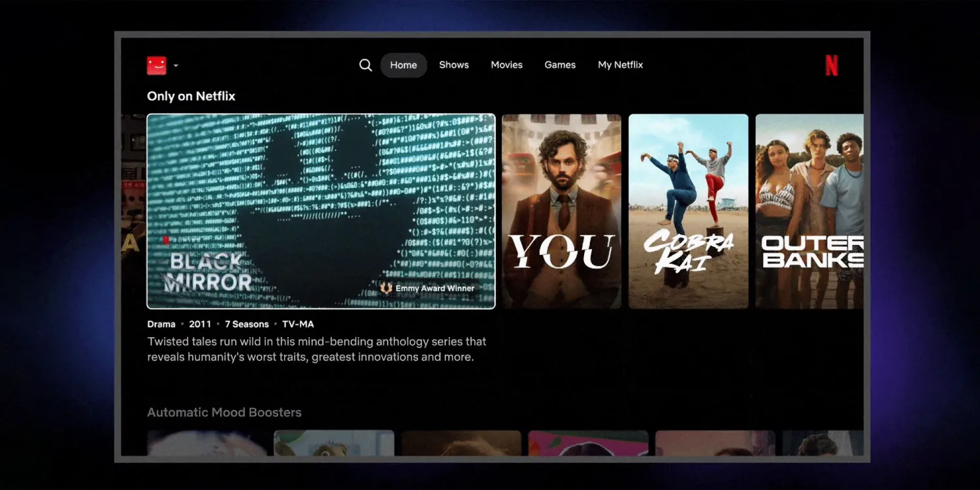Pick the Cobra Kai poster
Screen dimensions: 980x490
688,211
